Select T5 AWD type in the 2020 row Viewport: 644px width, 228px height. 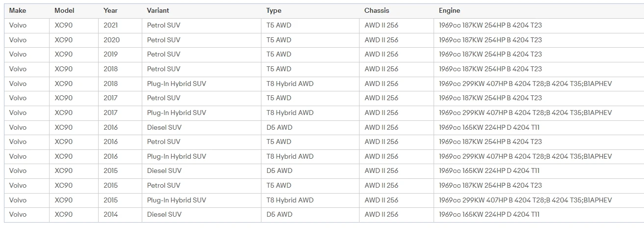(279, 40)
